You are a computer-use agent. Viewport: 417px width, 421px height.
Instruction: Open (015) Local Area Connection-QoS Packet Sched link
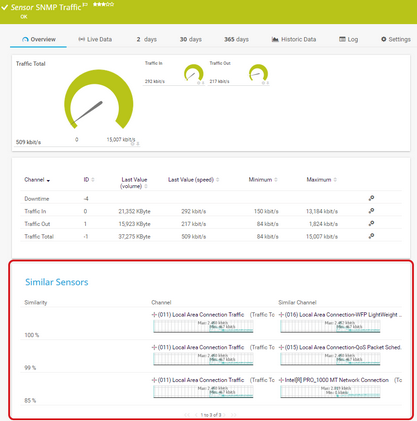click(x=343, y=347)
